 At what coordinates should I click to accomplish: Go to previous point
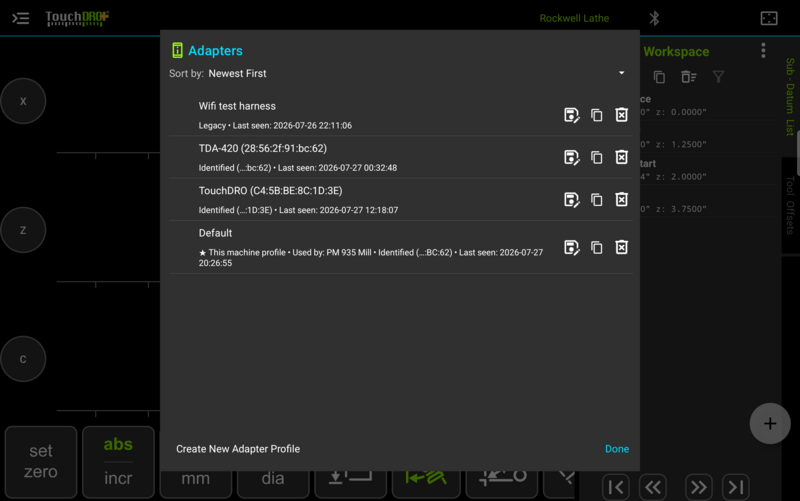[653, 487]
